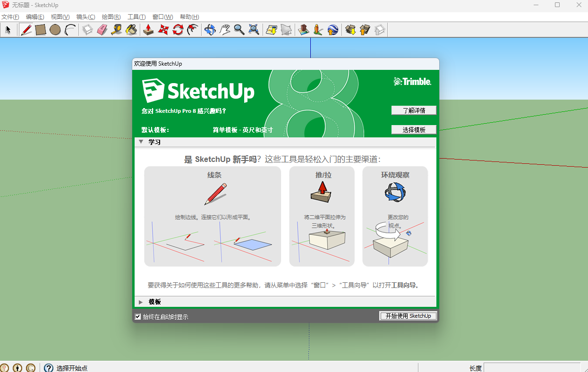Select the Rectangle tool

41,30
